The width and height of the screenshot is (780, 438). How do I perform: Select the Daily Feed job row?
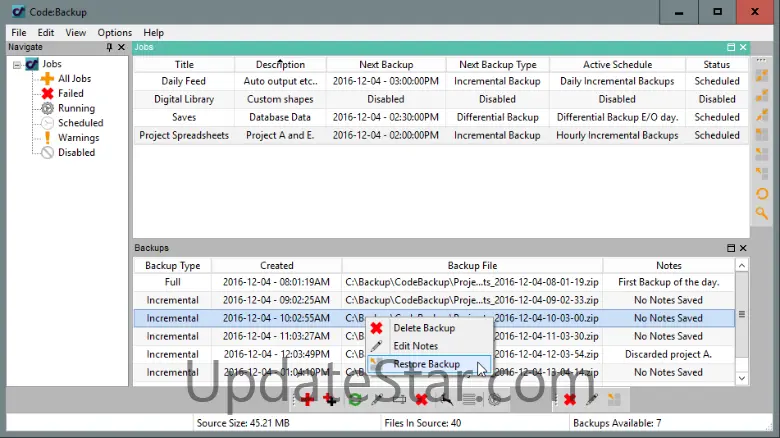point(441,81)
